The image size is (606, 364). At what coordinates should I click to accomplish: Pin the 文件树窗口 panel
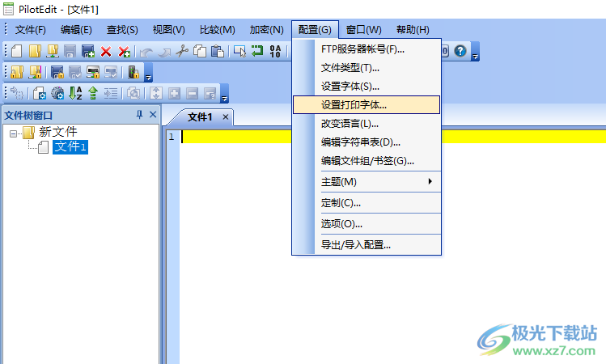139,114
